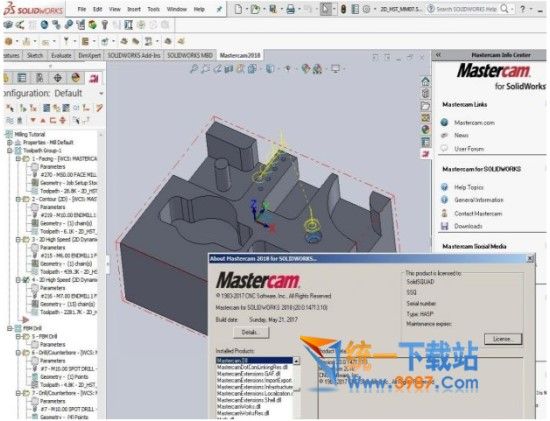
Task: Click the Open document icon
Action: [x=255, y=9]
